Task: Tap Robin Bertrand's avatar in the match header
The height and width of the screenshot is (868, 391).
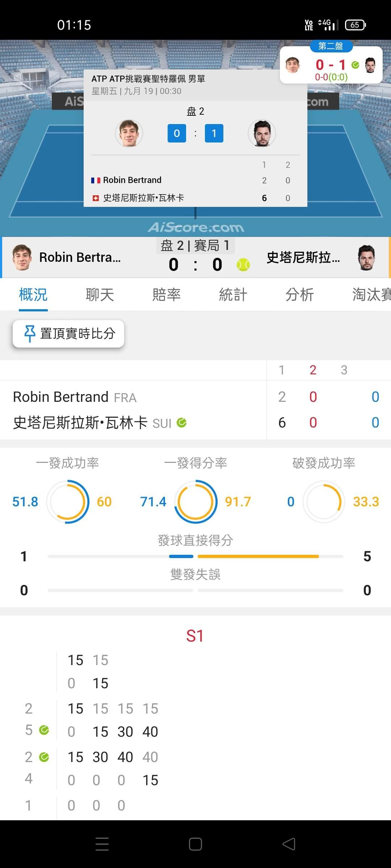Action: point(22,258)
